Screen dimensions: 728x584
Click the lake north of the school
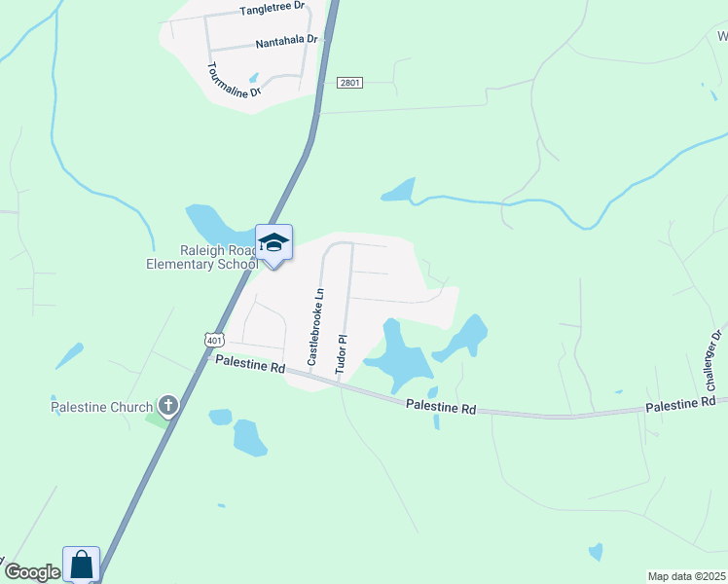tap(216, 224)
